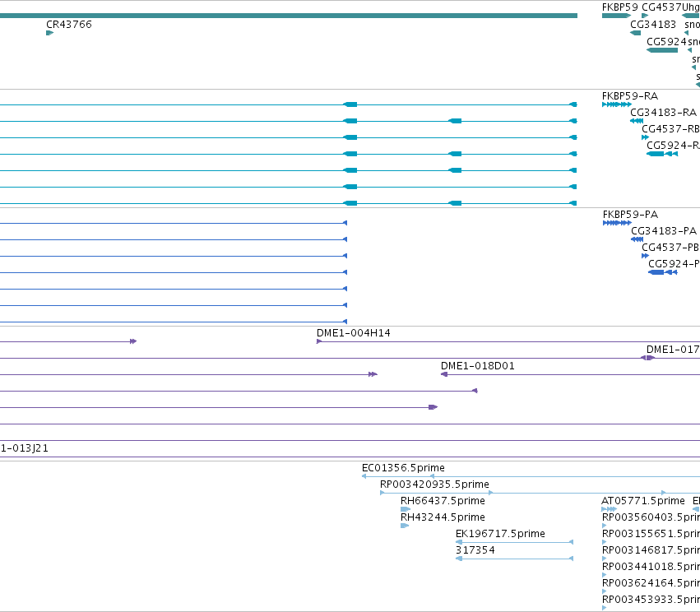Select the AT05771.5prime arrow glyph
The height and width of the screenshot is (612, 700).
tap(609, 509)
